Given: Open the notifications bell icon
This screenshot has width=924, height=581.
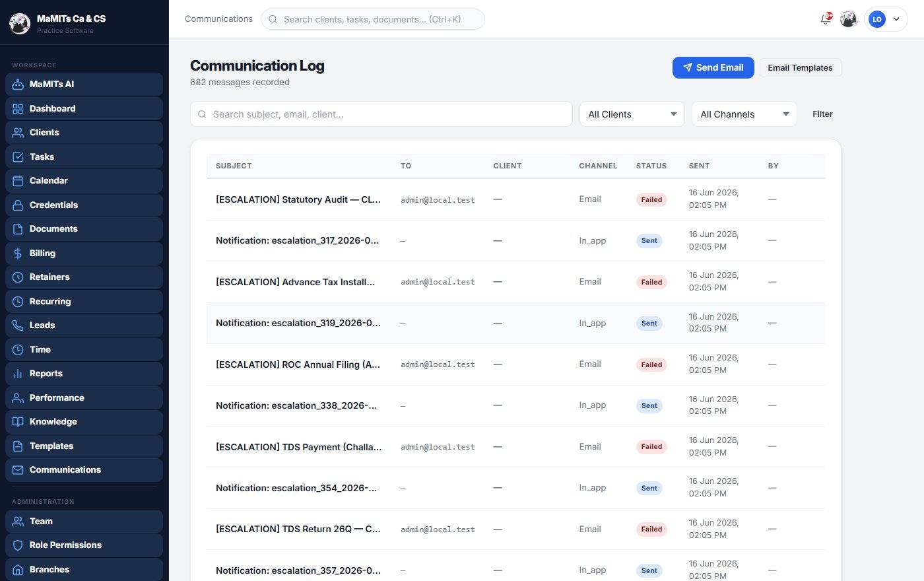Looking at the screenshot, I should 826,19.
